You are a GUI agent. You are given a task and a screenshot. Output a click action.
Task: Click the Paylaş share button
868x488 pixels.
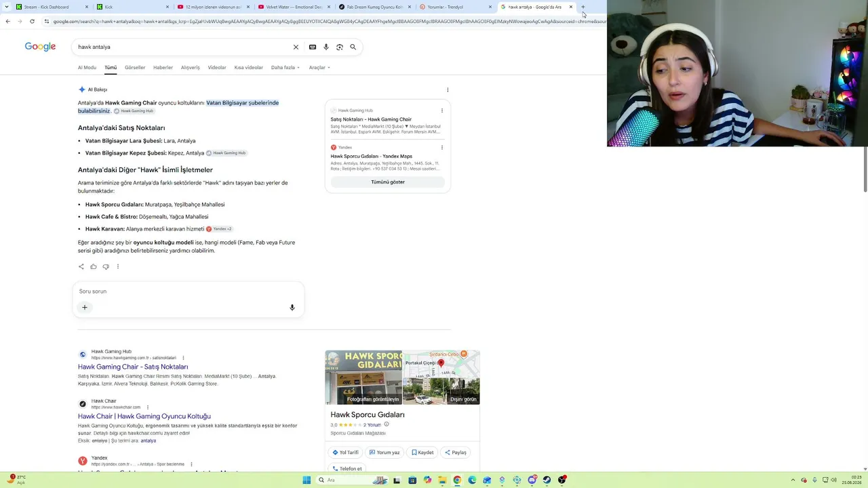456,452
